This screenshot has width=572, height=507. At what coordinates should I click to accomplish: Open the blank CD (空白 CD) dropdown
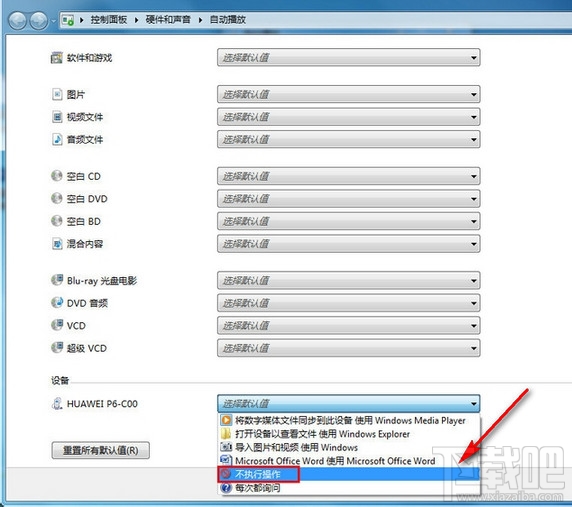pos(348,176)
